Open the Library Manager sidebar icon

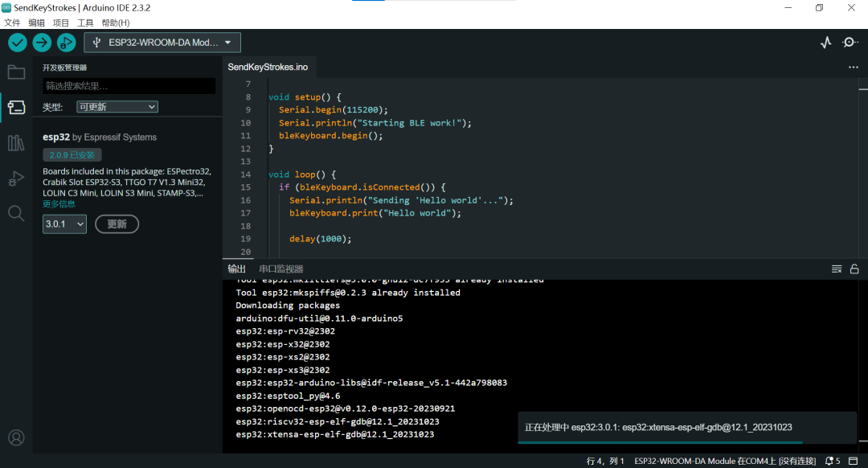coord(16,142)
